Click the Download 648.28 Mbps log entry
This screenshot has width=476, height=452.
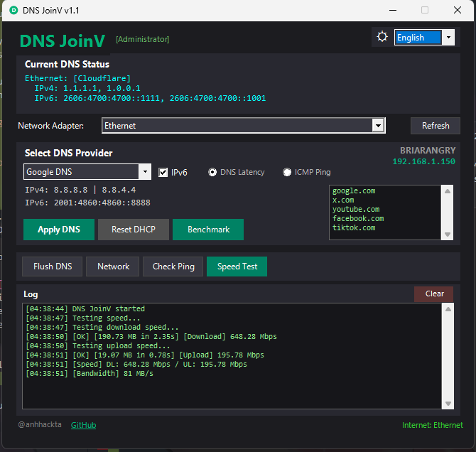tap(151, 336)
